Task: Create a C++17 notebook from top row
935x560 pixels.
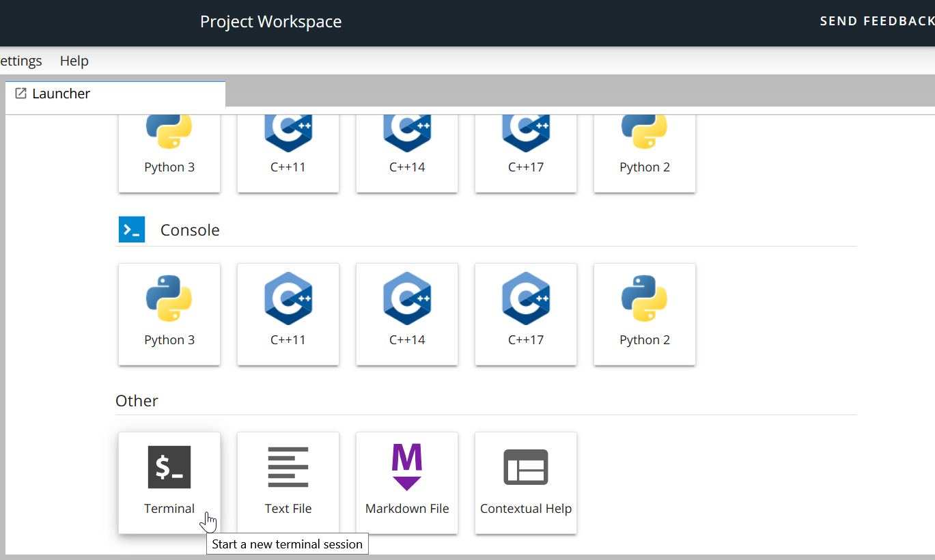Action: (x=526, y=154)
